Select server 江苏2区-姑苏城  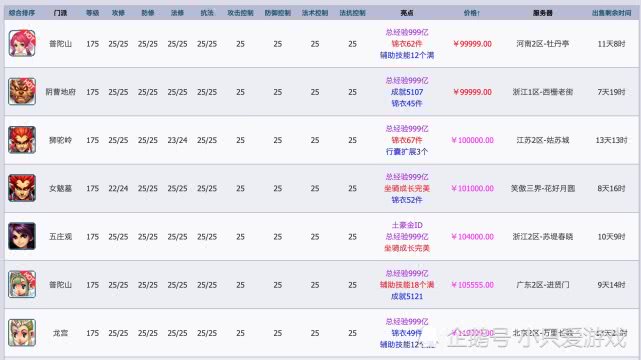click(542, 140)
